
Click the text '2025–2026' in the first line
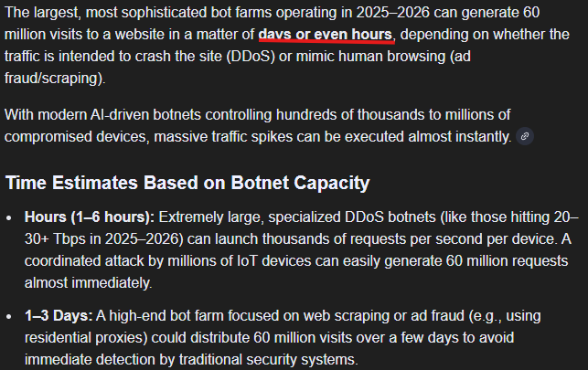coord(392,13)
